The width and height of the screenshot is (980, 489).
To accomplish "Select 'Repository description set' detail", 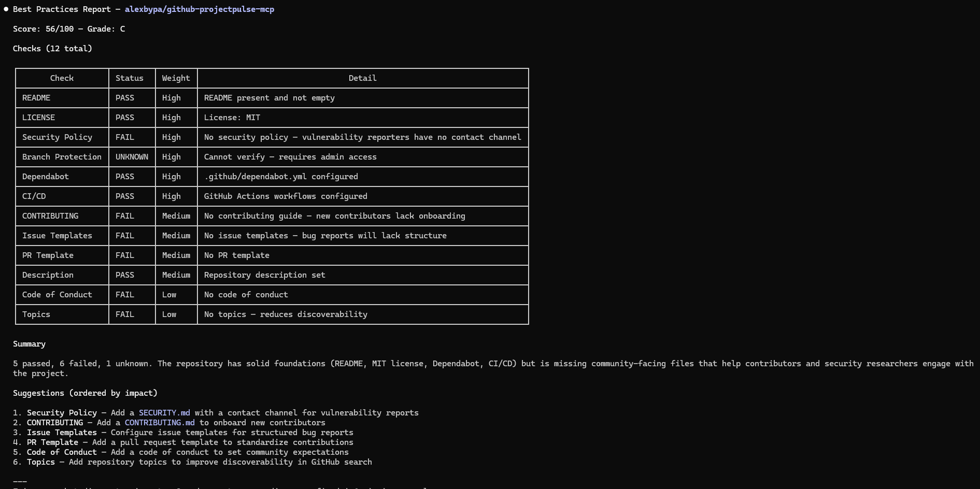I will point(265,275).
